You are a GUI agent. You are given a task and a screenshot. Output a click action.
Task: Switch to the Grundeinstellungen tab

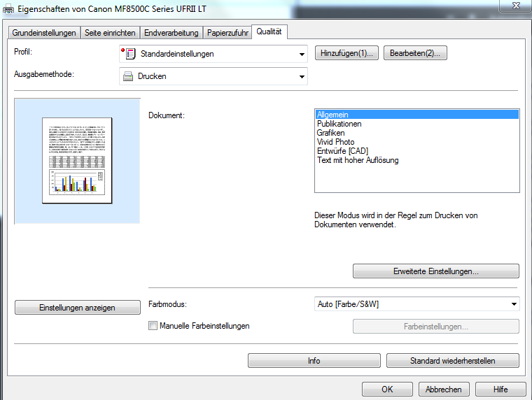point(44,33)
